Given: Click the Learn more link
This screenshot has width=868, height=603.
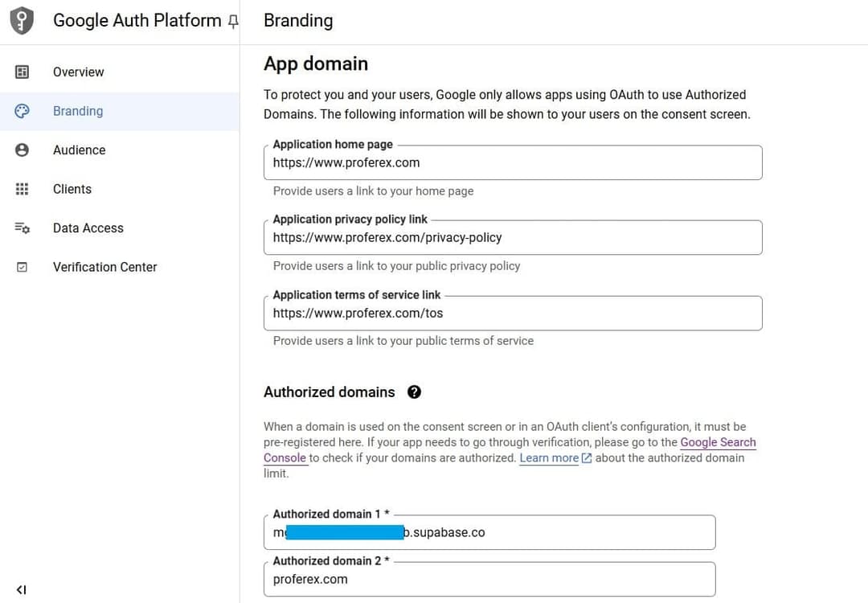Looking at the screenshot, I should pyautogui.click(x=551, y=457).
